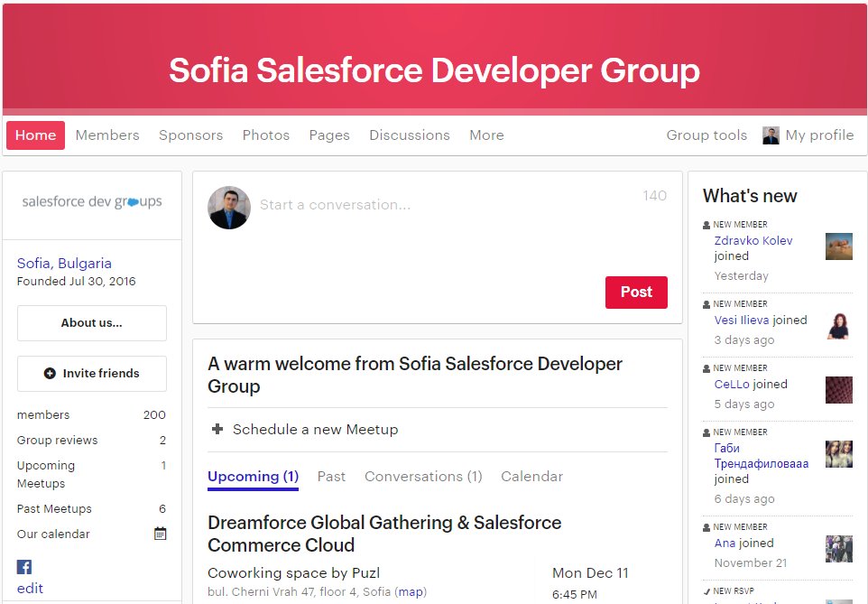Open CeLLo's avatar thumbnail
This screenshot has width=868, height=604.
coord(838,389)
